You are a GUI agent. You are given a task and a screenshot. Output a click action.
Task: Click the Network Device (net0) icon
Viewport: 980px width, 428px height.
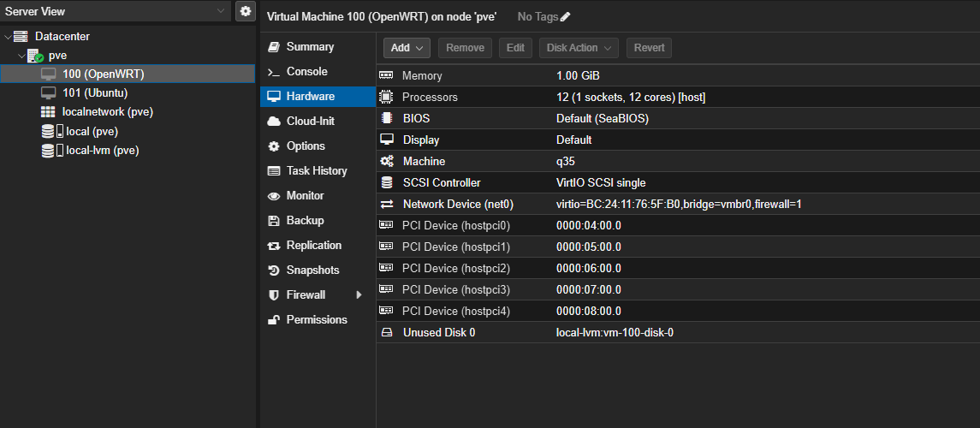tap(386, 204)
